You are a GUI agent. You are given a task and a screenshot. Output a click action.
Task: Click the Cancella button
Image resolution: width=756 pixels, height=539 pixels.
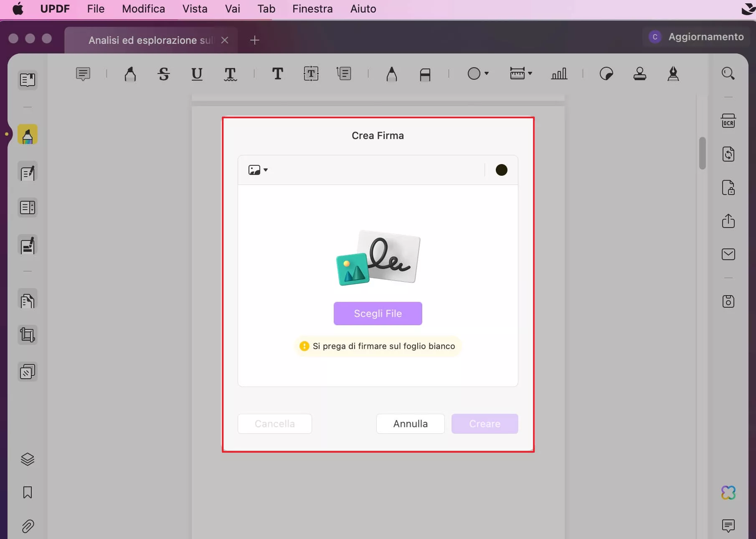tap(274, 424)
